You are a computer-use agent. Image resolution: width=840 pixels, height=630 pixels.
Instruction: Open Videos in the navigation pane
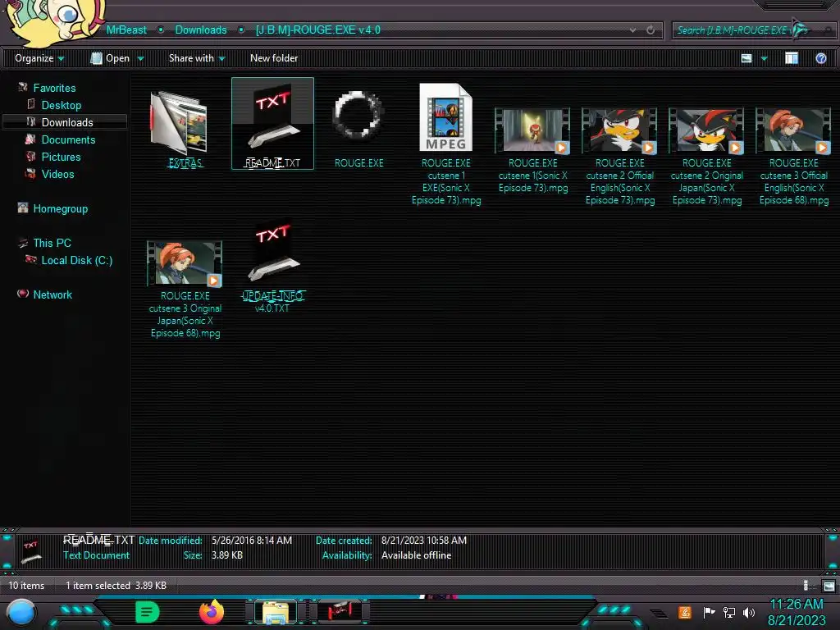57,174
